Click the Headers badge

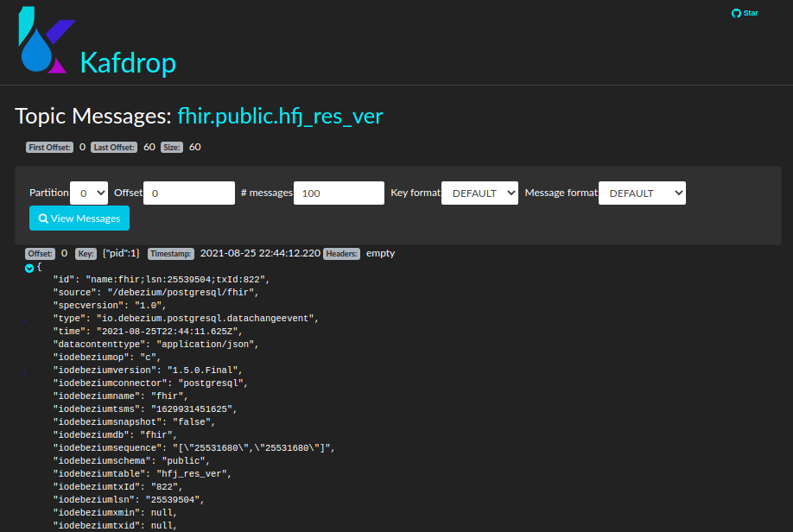click(x=341, y=254)
